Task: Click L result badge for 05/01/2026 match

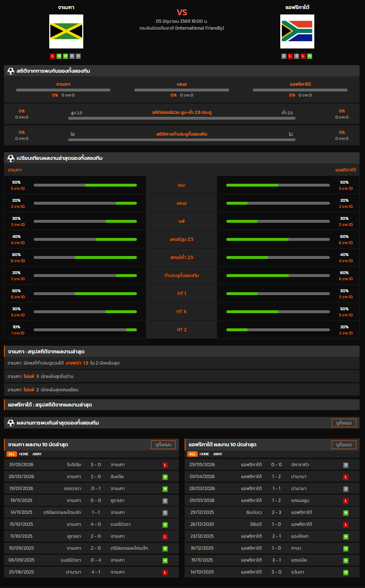Action: coord(346,501)
